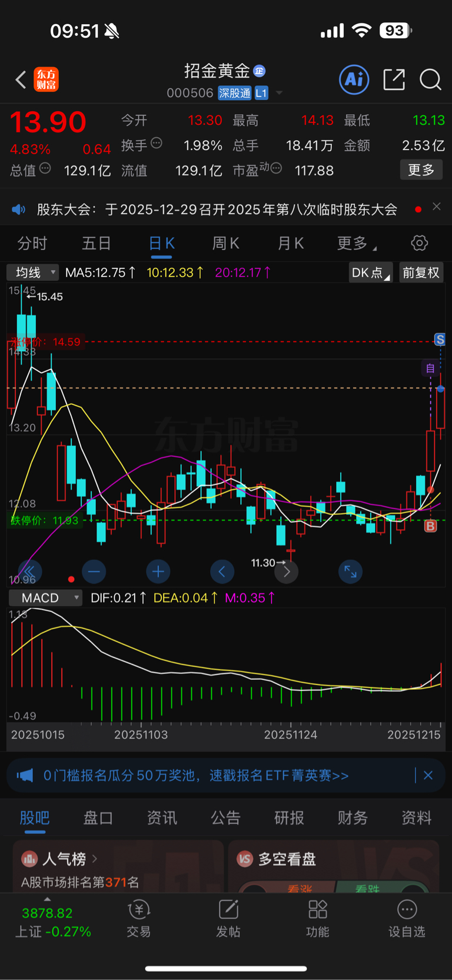The width and height of the screenshot is (452, 980).
Task: Tap the back arrow icon
Action: point(21,79)
